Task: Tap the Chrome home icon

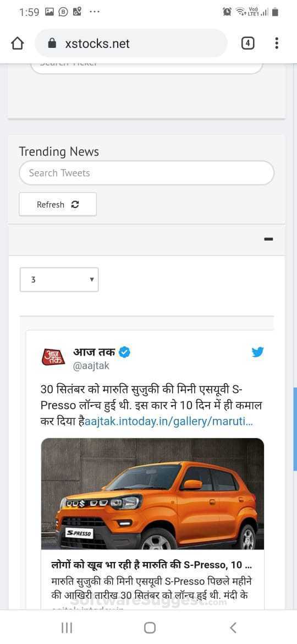Action: tap(17, 43)
